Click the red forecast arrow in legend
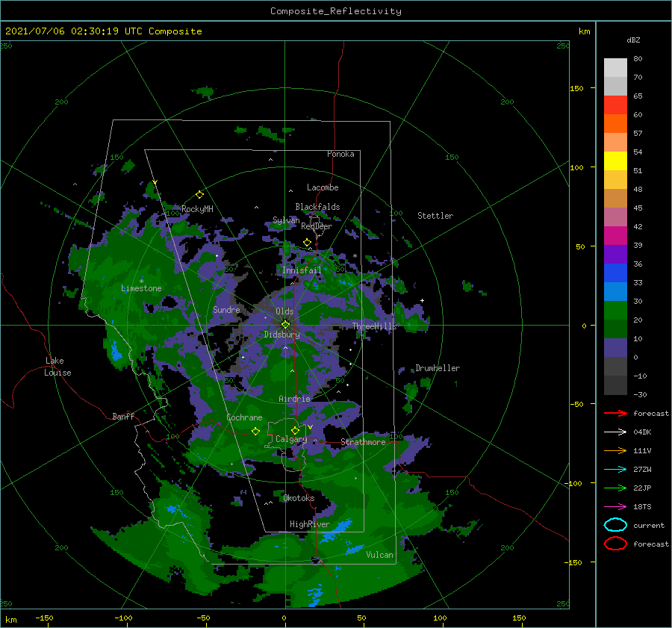Screen dimensions: 672x628 point(615,413)
